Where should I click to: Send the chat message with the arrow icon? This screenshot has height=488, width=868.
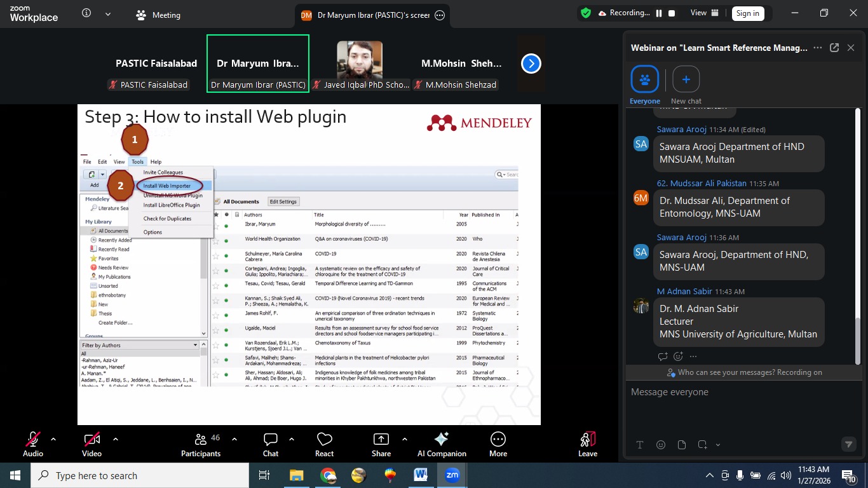click(x=849, y=445)
